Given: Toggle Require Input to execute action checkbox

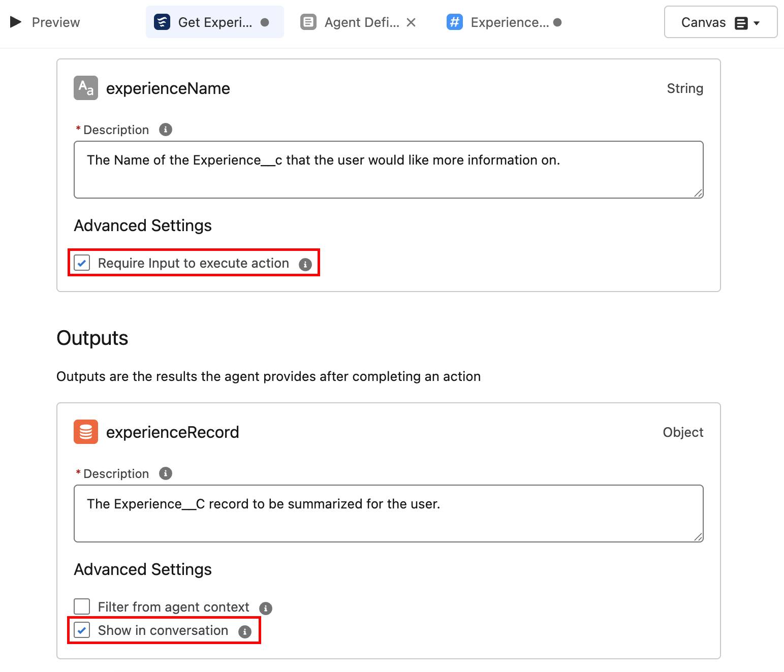Looking at the screenshot, I should 82,263.
